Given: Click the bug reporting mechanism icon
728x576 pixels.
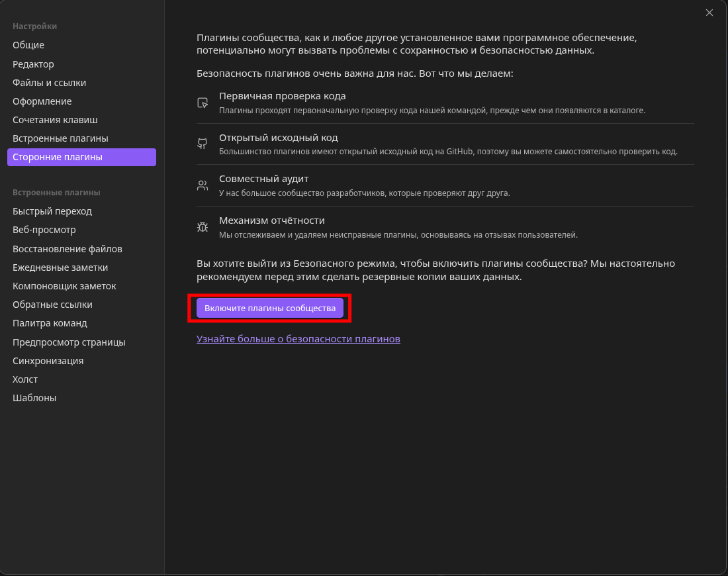Looking at the screenshot, I should [203, 226].
